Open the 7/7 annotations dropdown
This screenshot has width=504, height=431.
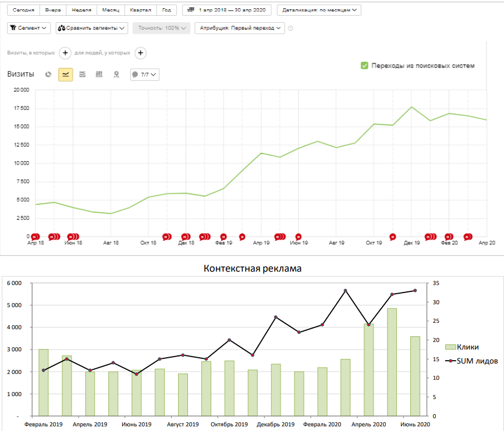[144, 74]
